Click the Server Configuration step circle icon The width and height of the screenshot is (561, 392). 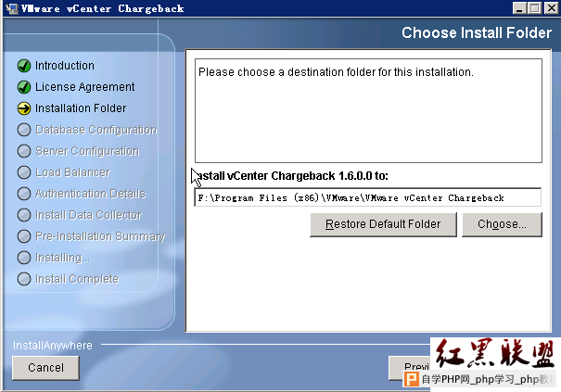pyautogui.click(x=24, y=151)
